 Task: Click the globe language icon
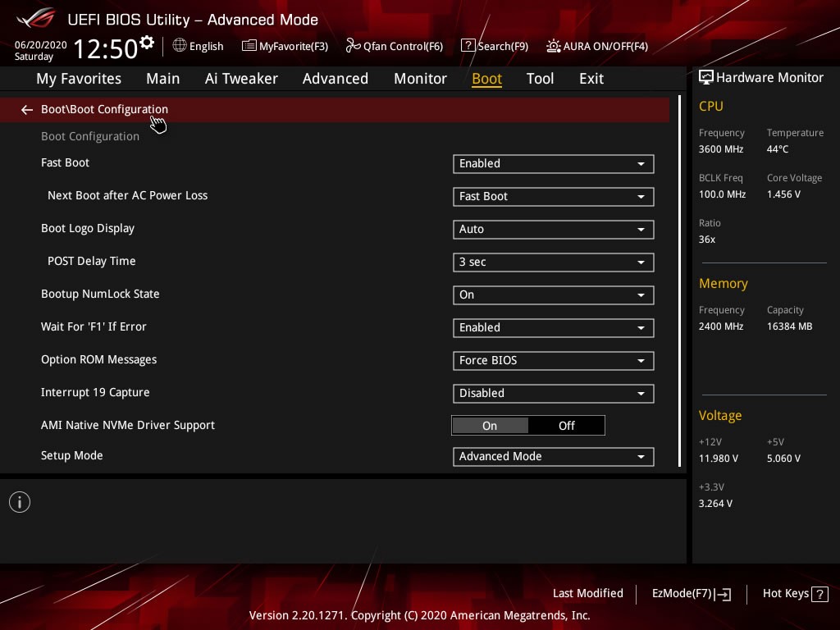180,46
